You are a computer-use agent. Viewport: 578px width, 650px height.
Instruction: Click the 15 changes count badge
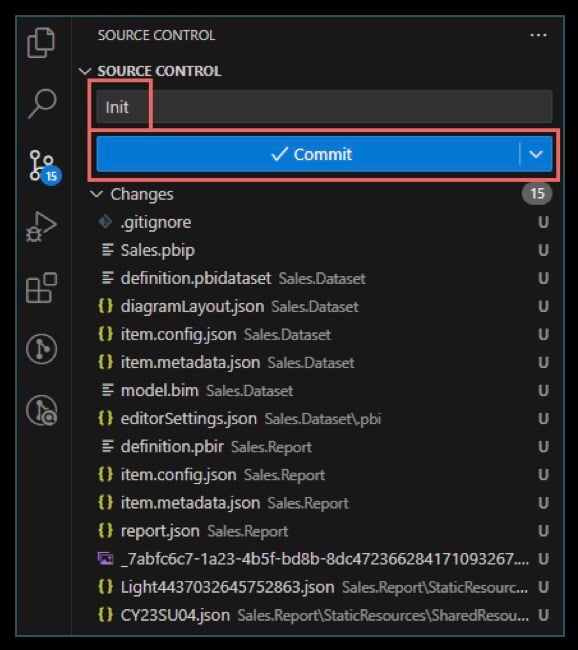(x=537, y=193)
